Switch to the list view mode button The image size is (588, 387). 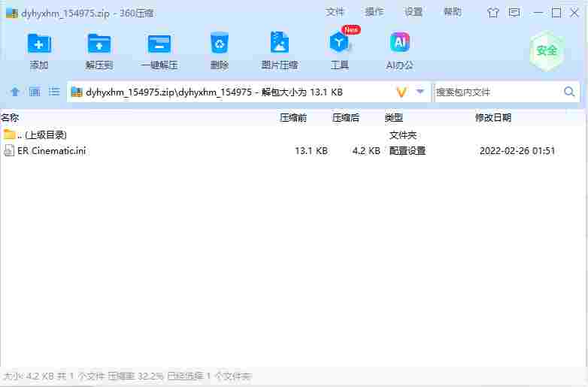pos(54,92)
